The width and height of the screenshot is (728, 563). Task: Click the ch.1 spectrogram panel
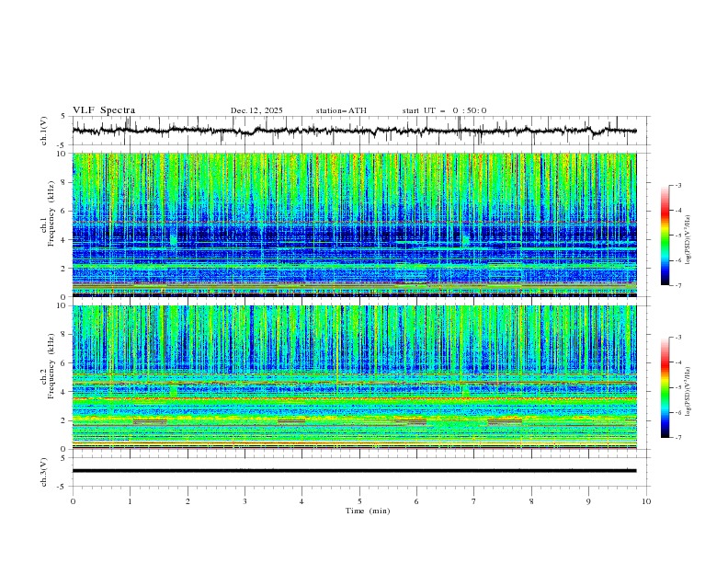(x=354, y=224)
